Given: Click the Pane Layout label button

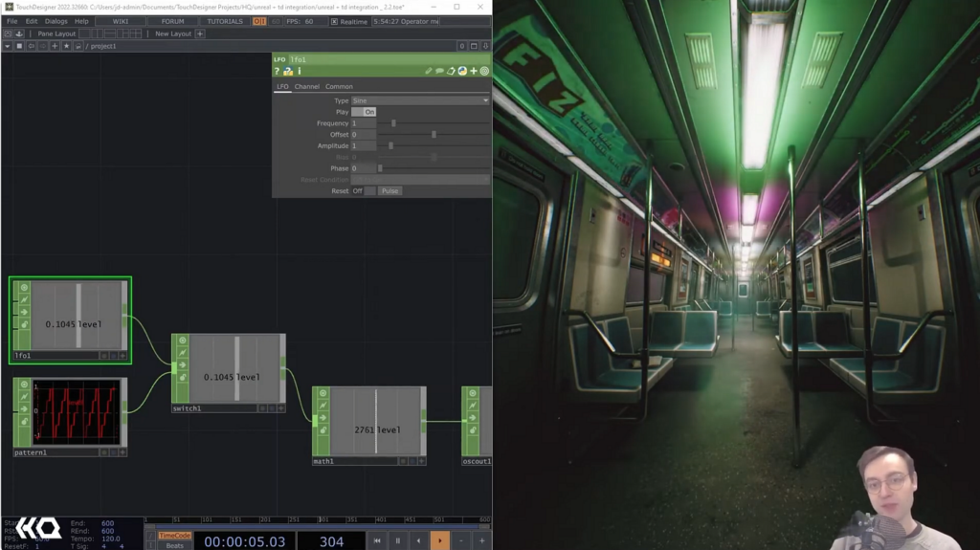Looking at the screenshot, I should coord(56,33).
